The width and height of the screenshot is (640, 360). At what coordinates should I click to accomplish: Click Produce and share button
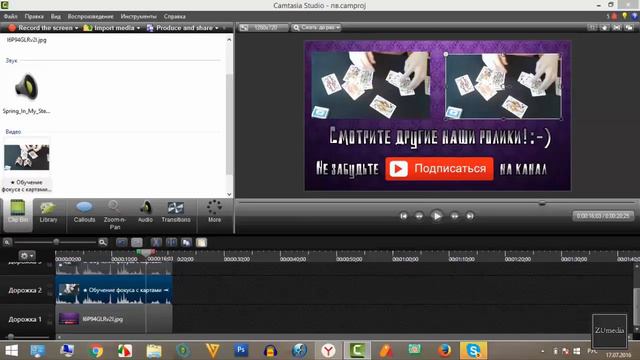click(180, 28)
